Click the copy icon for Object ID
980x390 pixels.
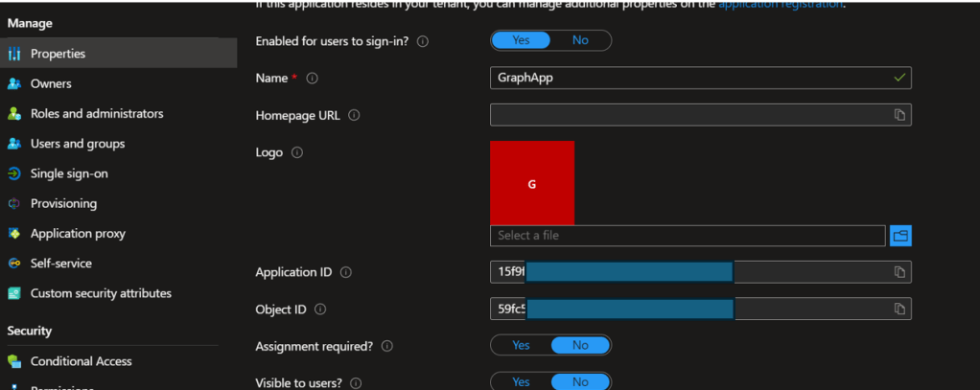(x=899, y=309)
